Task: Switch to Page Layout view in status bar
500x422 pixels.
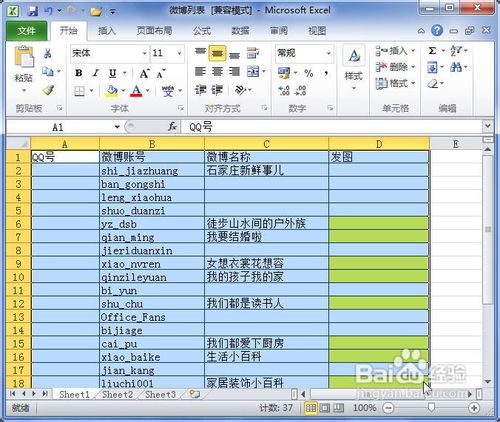Action: pyautogui.click(x=325, y=408)
